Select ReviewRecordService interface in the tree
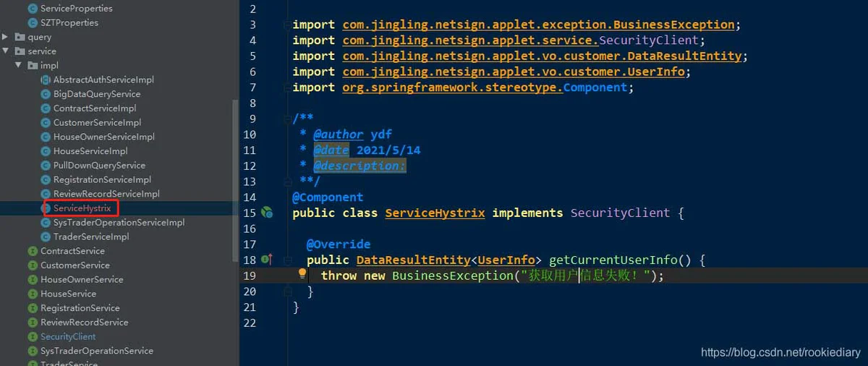This screenshot has height=366, width=868. pyautogui.click(x=84, y=322)
